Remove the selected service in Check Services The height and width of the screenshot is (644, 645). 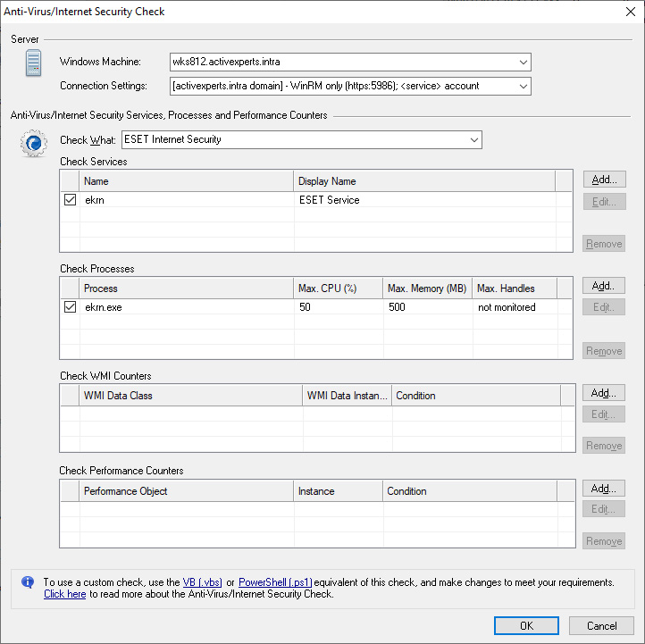click(x=604, y=244)
